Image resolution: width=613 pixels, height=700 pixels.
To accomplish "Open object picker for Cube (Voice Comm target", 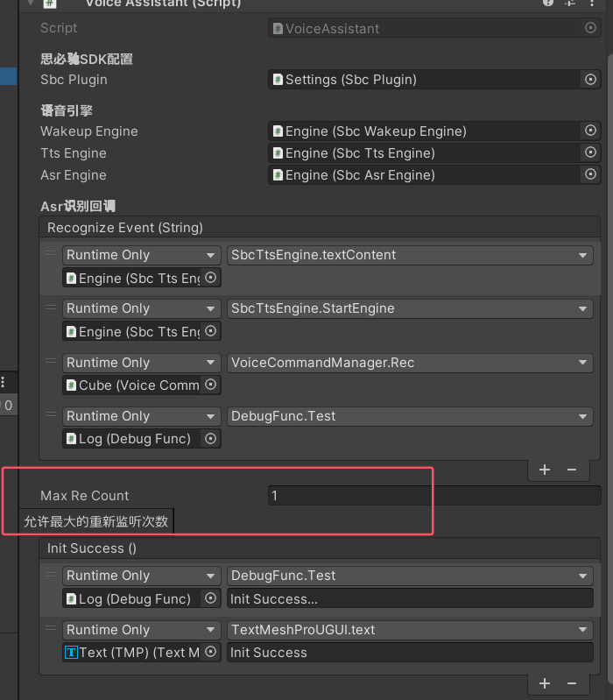I will coord(210,385).
